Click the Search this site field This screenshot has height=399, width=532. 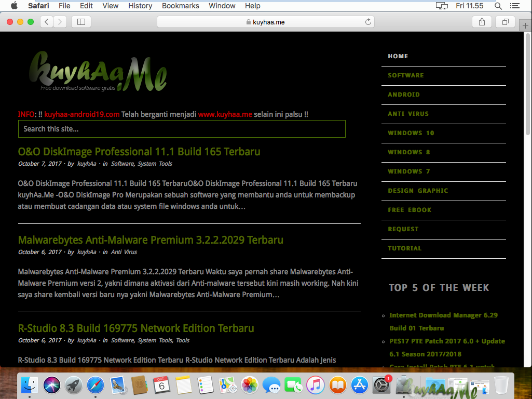[182, 129]
